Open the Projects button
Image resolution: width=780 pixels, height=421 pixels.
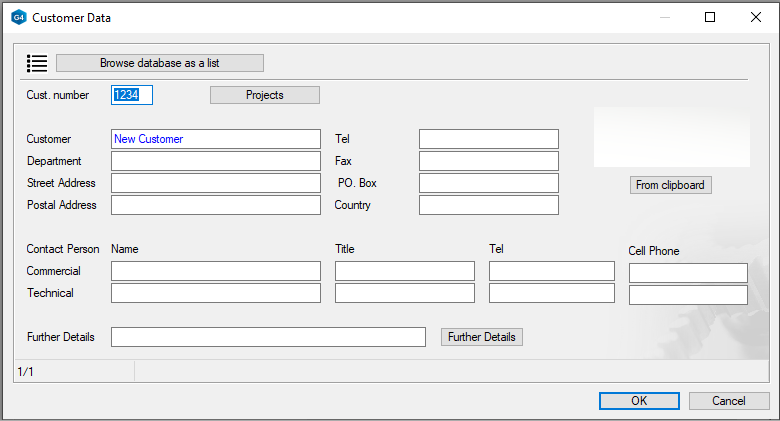pyautogui.click(x=264, y=95)
